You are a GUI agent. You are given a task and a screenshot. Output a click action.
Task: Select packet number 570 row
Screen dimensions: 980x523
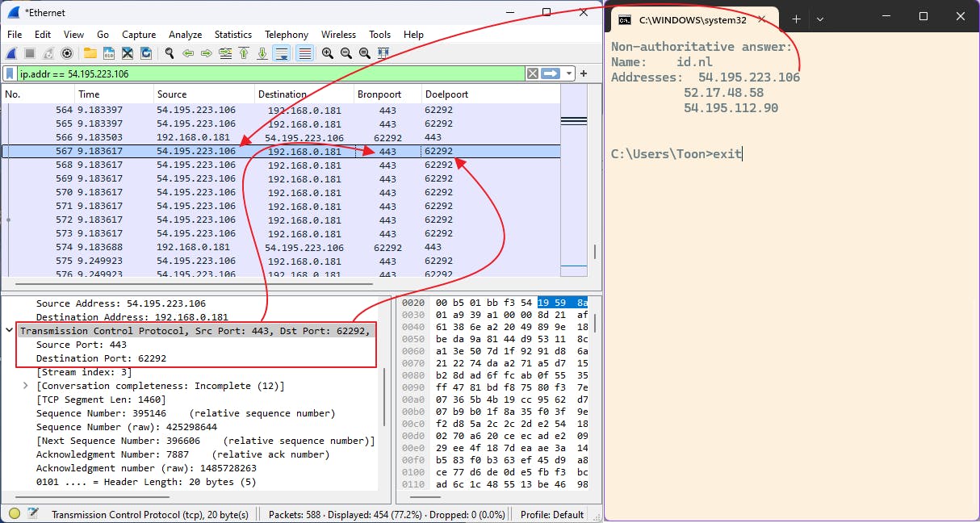tap(281, 192)
